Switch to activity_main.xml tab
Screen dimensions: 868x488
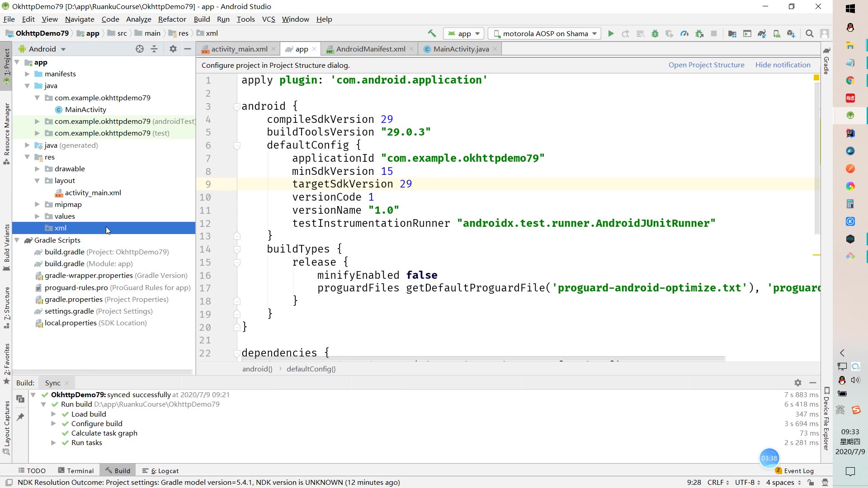point(239,49)
